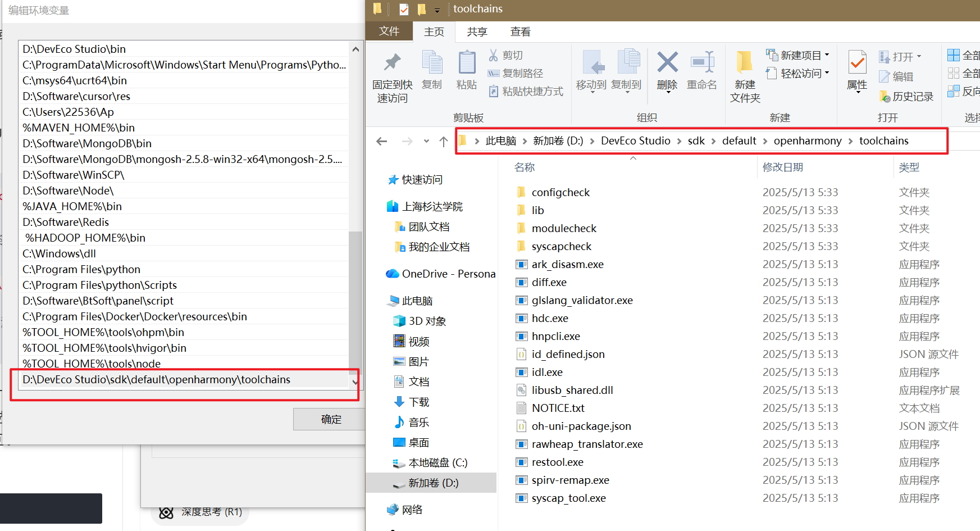
Task: Click DevEco Studio in address breadcrumb
Action: pyautogui.click(x=635, y=141)
